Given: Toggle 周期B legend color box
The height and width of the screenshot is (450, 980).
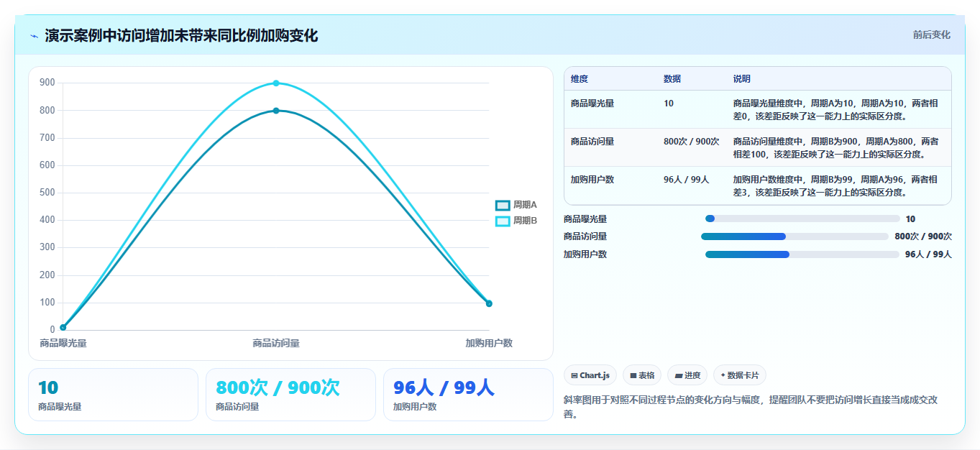Looking at the screenshot, I should click(503, 221).
